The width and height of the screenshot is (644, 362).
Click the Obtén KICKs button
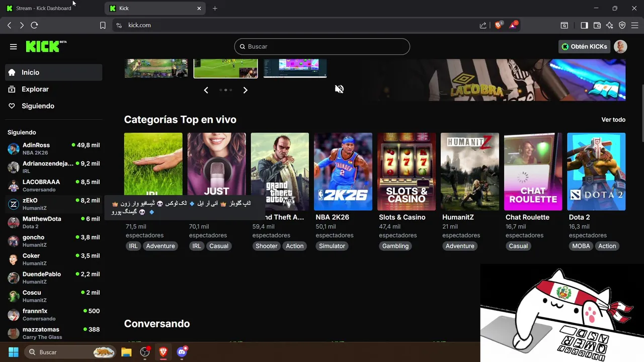pyautogui.click(x=584, y=47)
